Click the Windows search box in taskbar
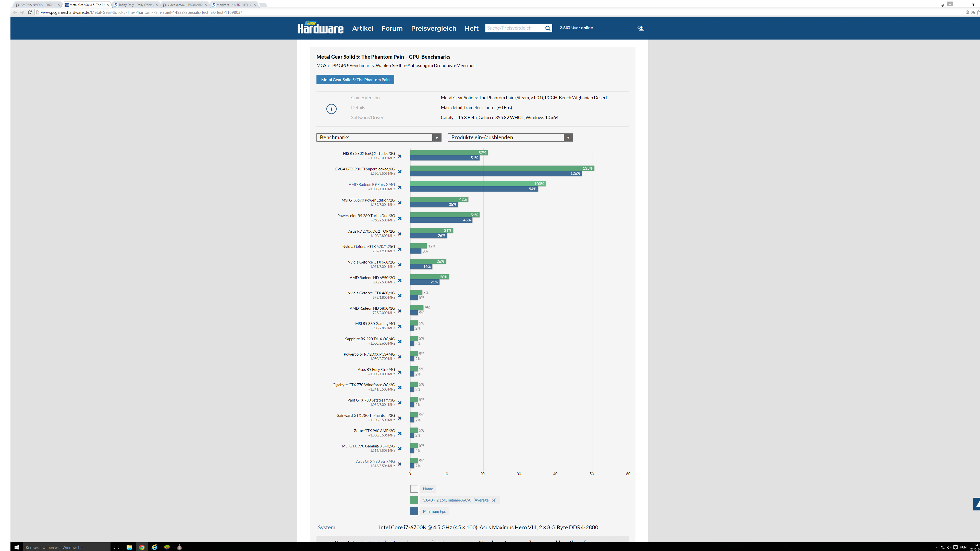Viewport: 980px width, 551px height. coord(66,547)
